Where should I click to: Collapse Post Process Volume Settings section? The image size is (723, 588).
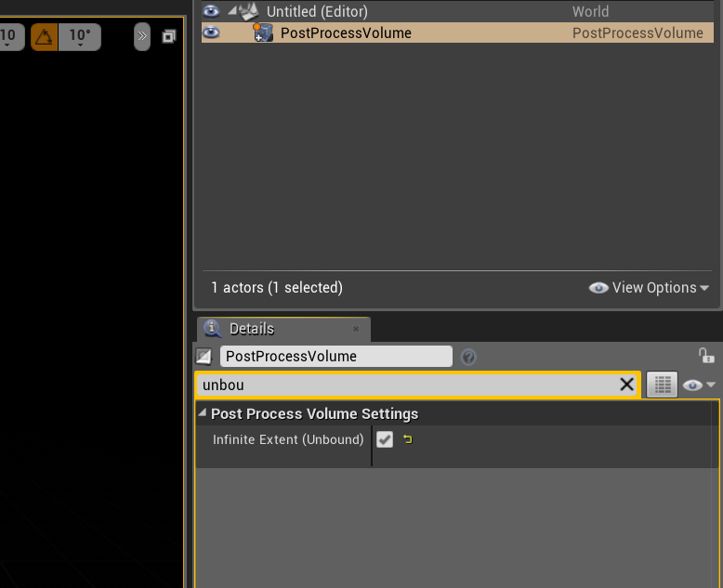(202, 412)
